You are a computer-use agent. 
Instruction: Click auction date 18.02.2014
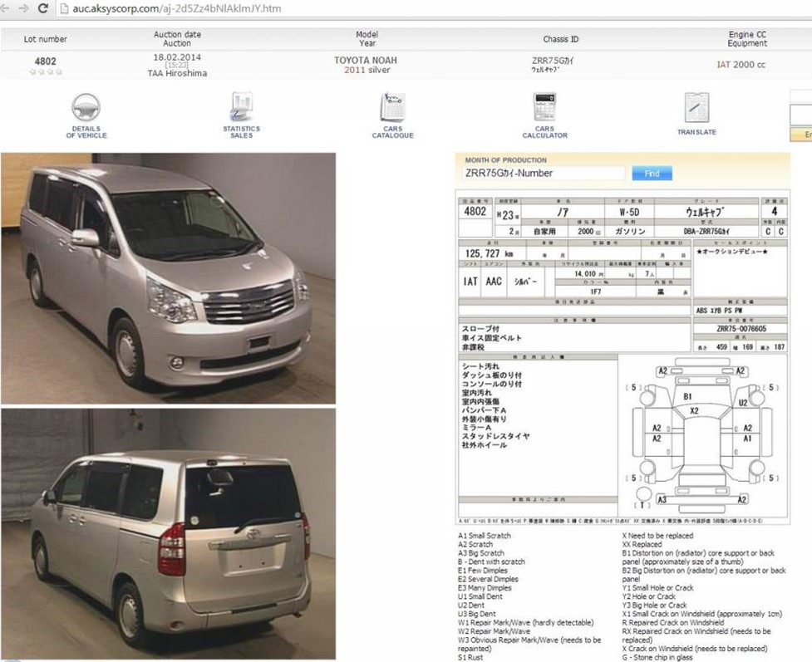pyautogui.click(x=177, y=57)
